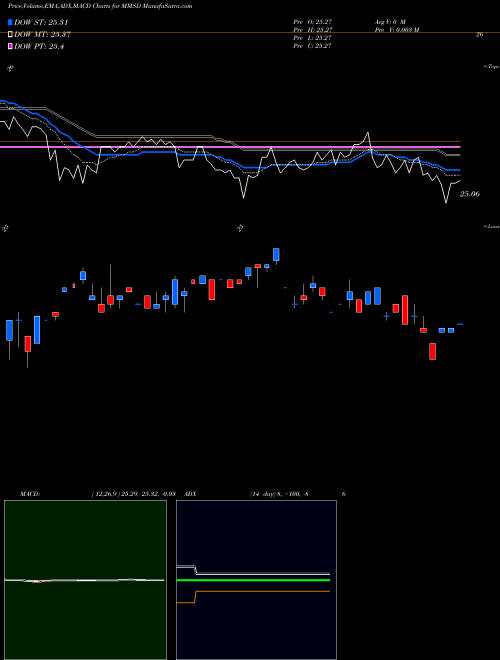Click the chart title mentioning MunafaSutra.com
This screenshot has height=660, width=500.
(x=100, y=6)
